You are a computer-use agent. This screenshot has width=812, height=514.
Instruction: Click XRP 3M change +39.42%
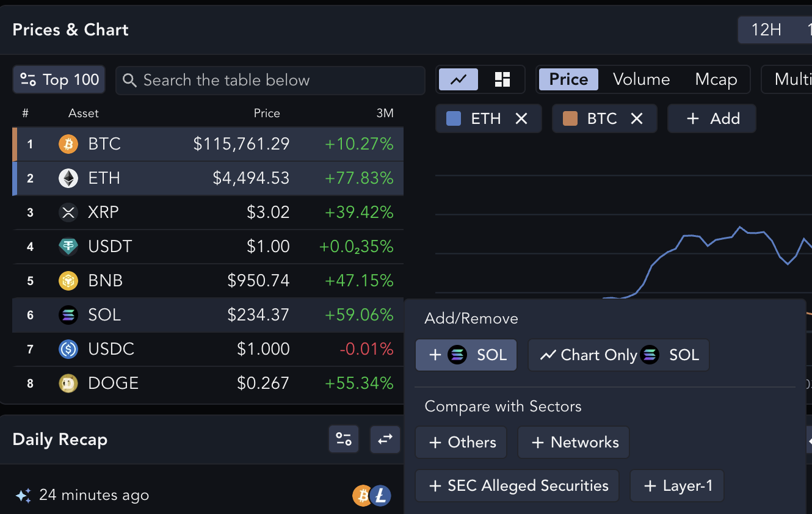[359, 212]
